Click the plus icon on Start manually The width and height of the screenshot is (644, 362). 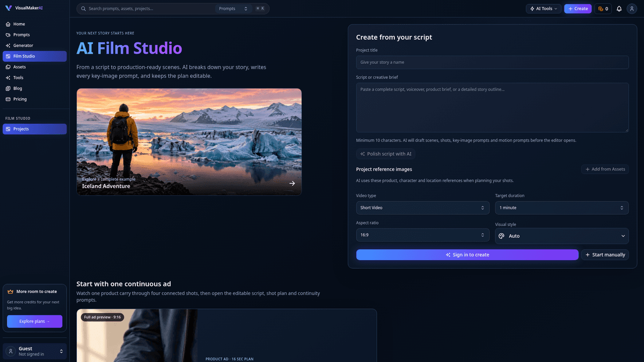(588, 255)
